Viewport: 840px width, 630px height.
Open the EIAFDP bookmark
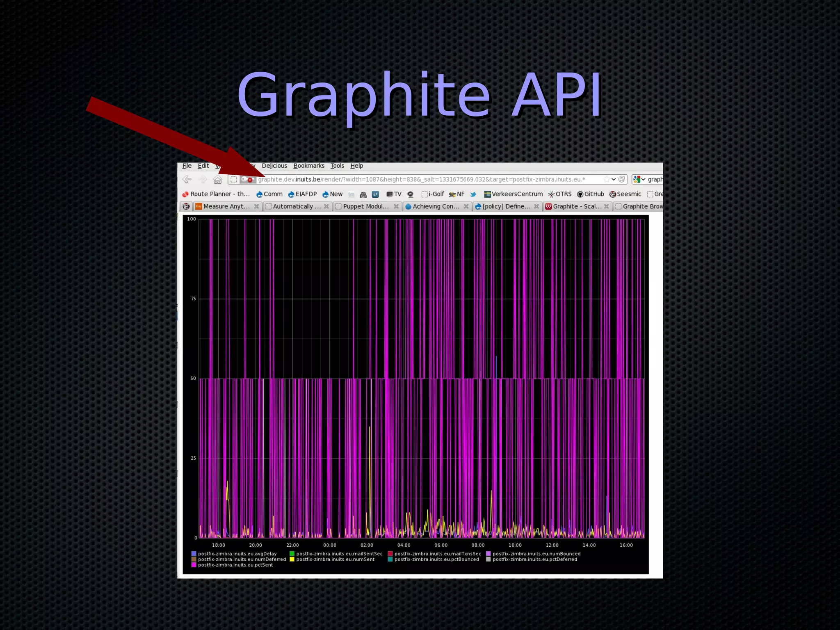pyautogui.click(x=302, y=194)
